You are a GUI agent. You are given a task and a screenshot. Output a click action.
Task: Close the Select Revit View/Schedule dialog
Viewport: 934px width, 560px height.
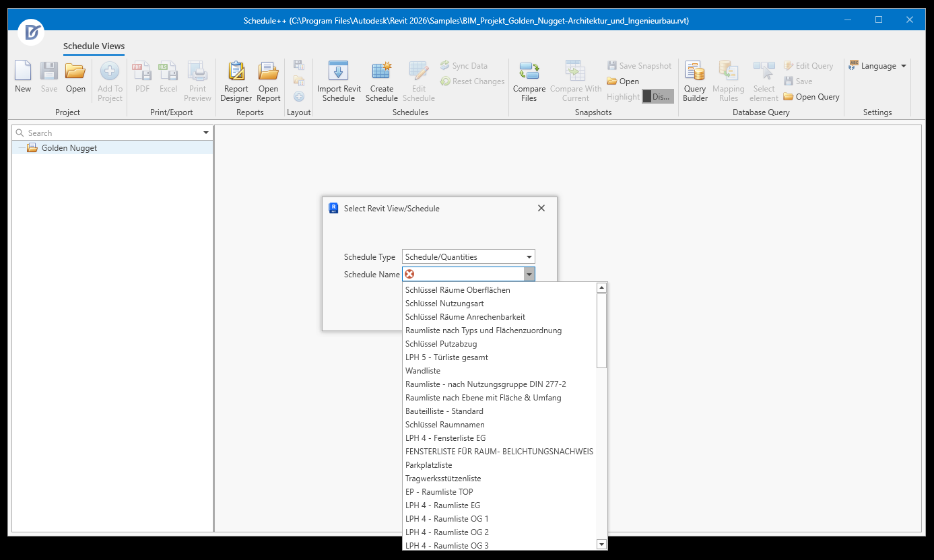point(541,209)
